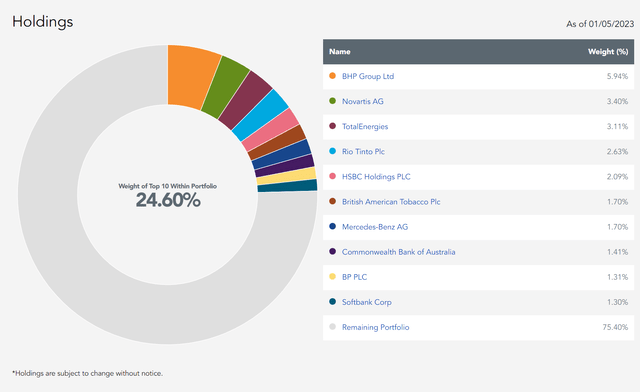Open the HSBC Holdings PLC link
The width and height of the screenshot is (640, 392).
(x=376, y=177)
